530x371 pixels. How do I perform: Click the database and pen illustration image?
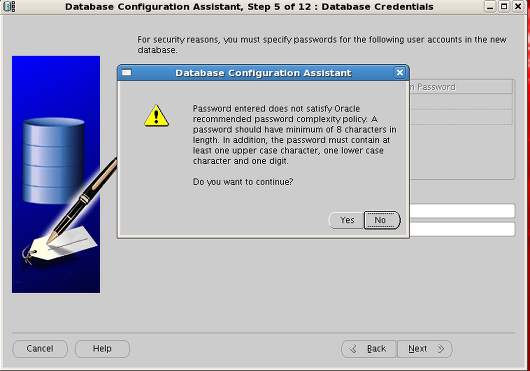click(x=56, y=174)
